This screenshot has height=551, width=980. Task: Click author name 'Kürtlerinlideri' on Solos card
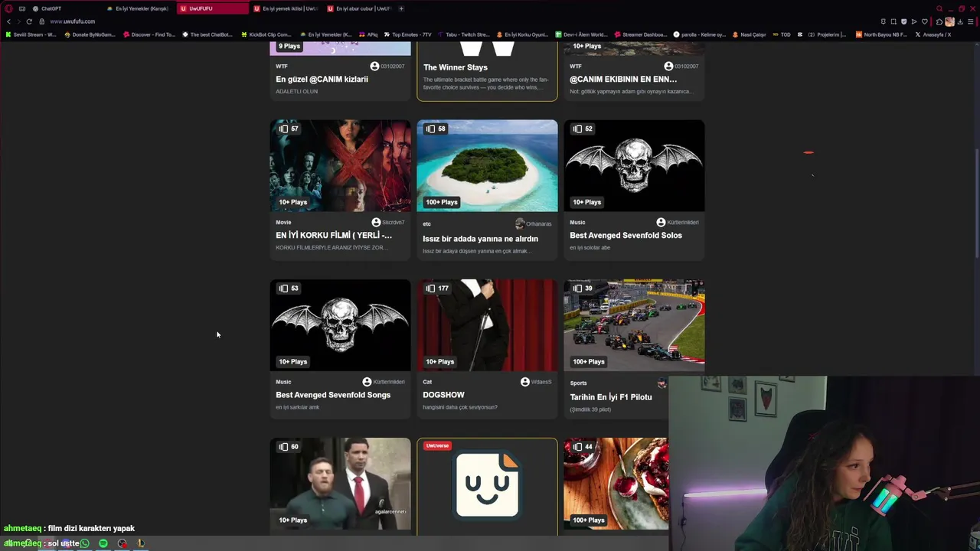point(683,223)
